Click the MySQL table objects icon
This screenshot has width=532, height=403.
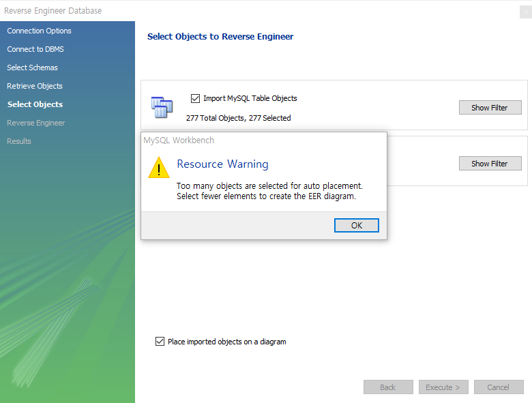(x=162, y=107)
